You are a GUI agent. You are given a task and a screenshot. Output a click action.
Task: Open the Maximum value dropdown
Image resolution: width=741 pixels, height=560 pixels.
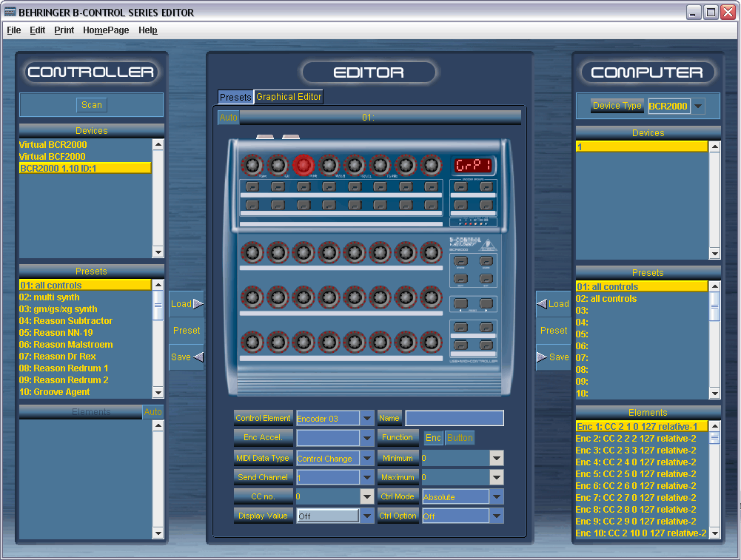pyautogui.click(x=496, y=477)
